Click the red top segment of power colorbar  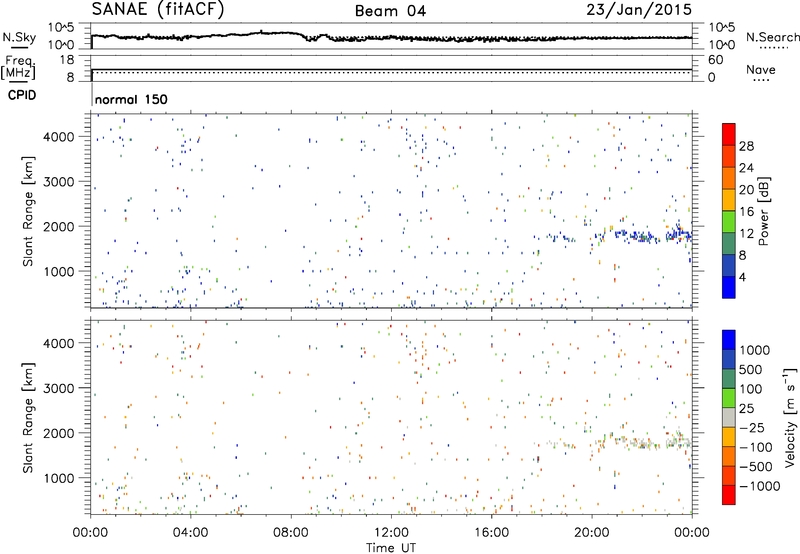pos(729,135)
